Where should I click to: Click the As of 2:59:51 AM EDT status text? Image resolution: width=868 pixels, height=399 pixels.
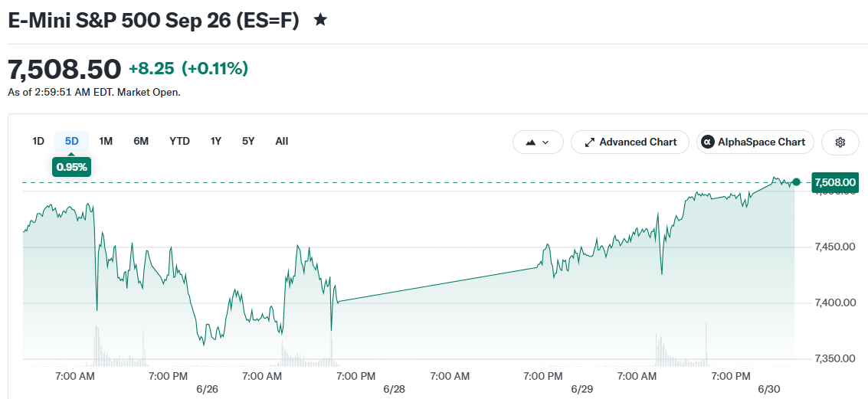94,93
